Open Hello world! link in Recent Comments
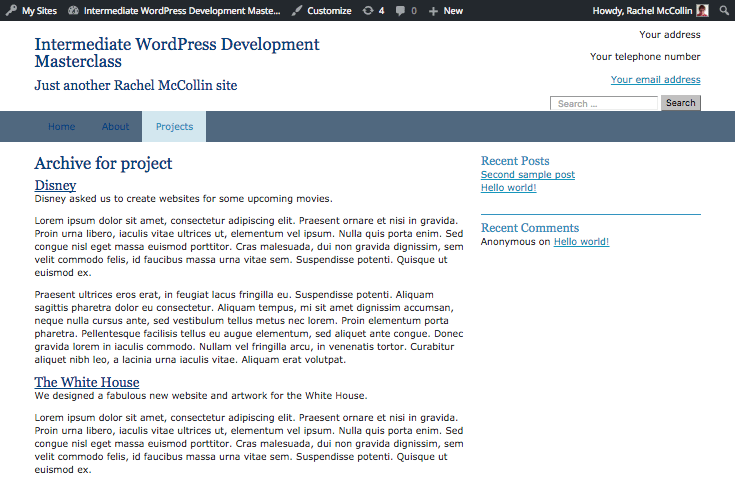The image size is (735, 481). pos(581,241)
